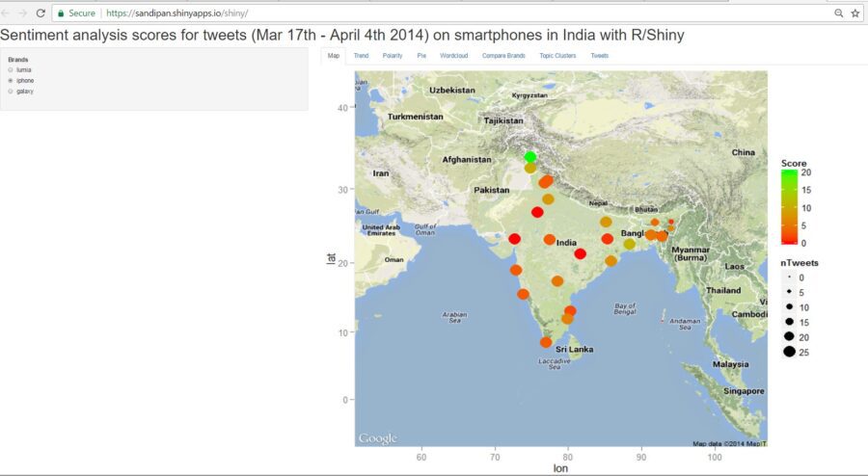Click the 'Oman' map label

pyautogui.click(x=394, y=259)
